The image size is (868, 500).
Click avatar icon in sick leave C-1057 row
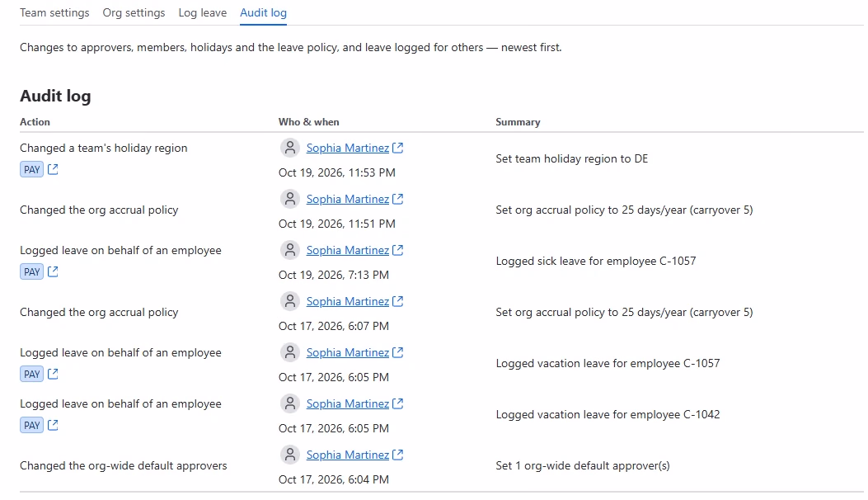coord(289,251)
